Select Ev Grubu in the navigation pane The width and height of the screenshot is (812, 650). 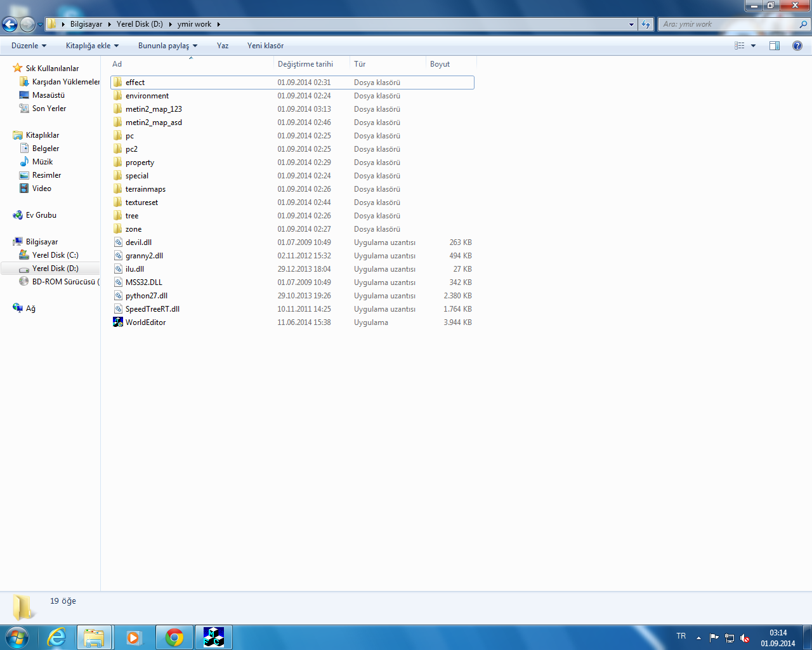coord(35,215)
